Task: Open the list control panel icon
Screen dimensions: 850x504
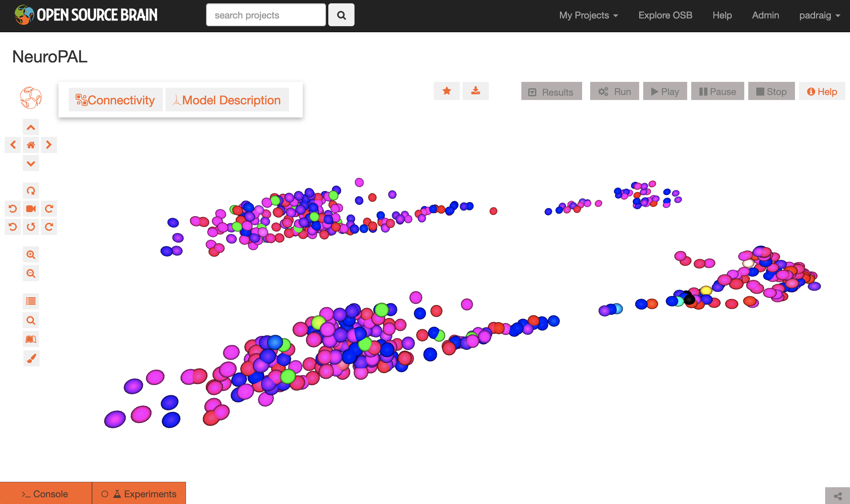Action: click(31, 301)
